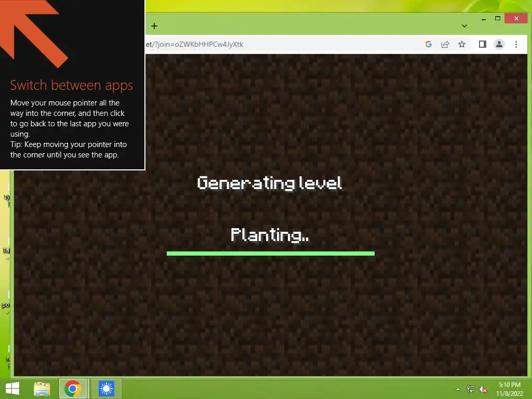Select Chrome icon in taskbar
Screen dimensions: 532x399
pyautogui.click(x=73, y=389)
